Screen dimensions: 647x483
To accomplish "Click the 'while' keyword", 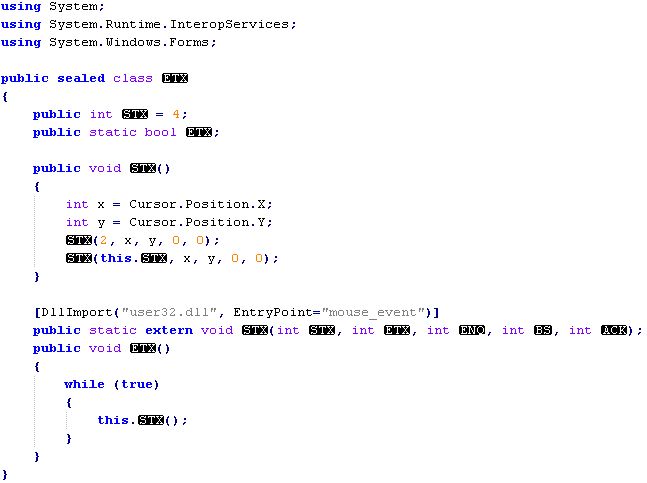I will [85, 384].
